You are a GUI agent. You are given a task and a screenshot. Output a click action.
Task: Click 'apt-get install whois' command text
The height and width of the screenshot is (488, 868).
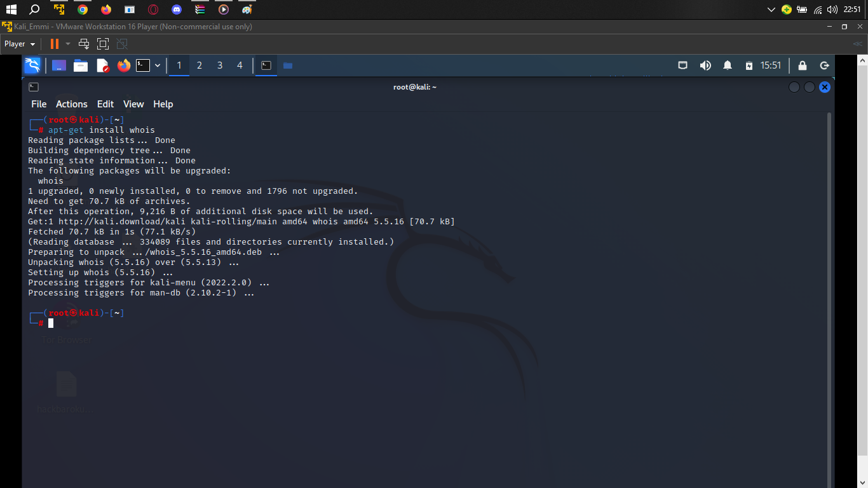pos(102,130)
